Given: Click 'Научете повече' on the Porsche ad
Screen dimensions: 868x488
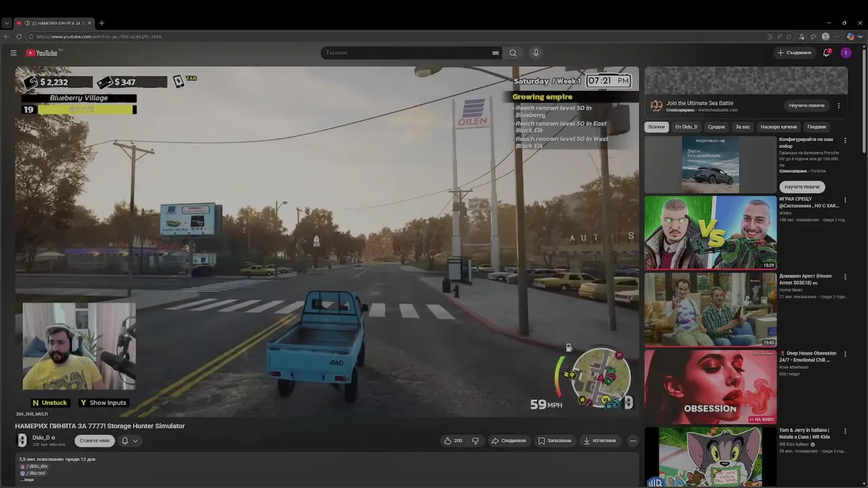Looking at the screenshot, I should (802, 186).
